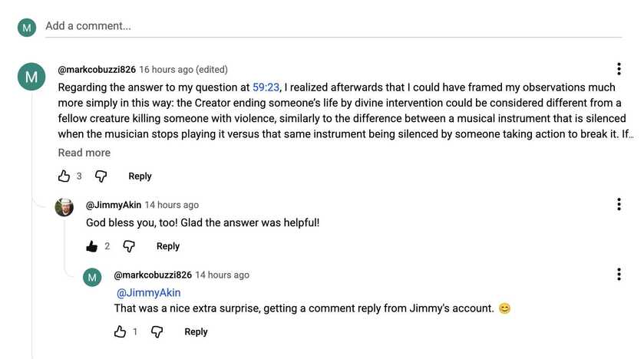Viewport: 644px width, 359px height.
Task: Reply to the top comment
Action: click(140, 176)
